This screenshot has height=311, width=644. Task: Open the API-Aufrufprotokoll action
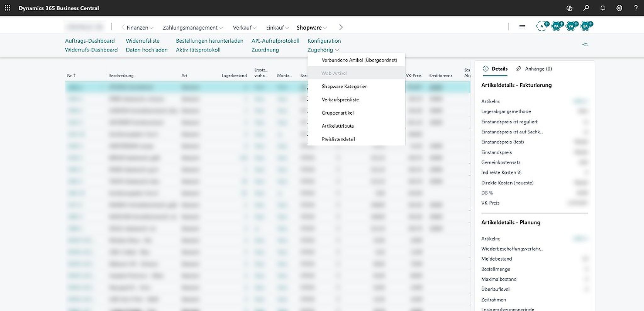click(x=275, y=41)
